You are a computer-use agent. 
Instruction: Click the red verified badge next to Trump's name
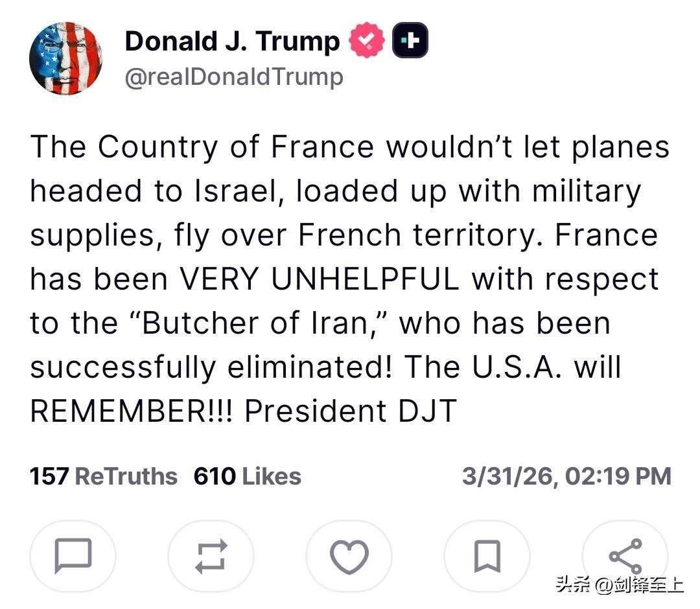(x=367, y=40)
